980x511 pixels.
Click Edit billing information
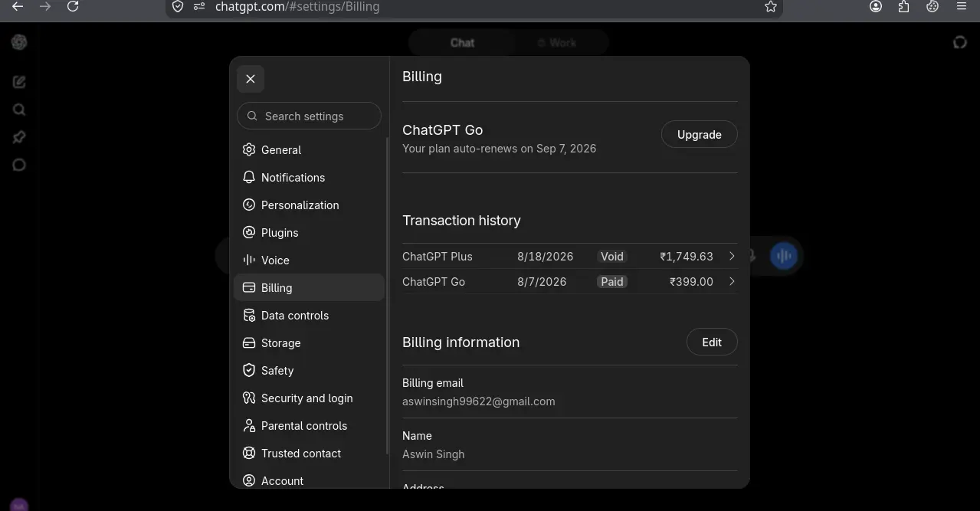(x=712, y=342)
